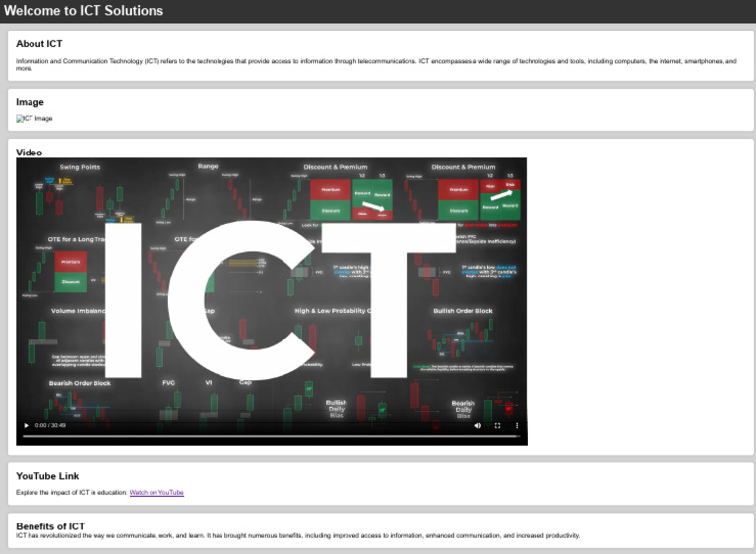Click the Benefits of ICT paragraph text
This screenshot has width=756, height=554.
(x=297, y=535)
